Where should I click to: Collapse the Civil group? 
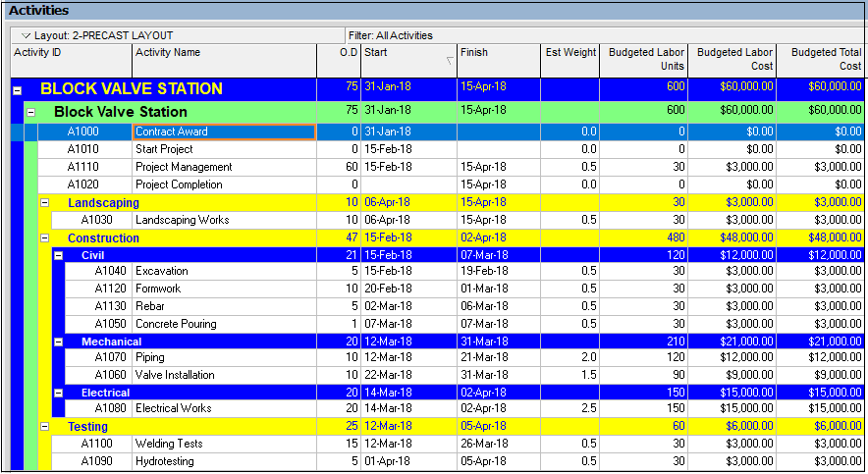[58, 255]
